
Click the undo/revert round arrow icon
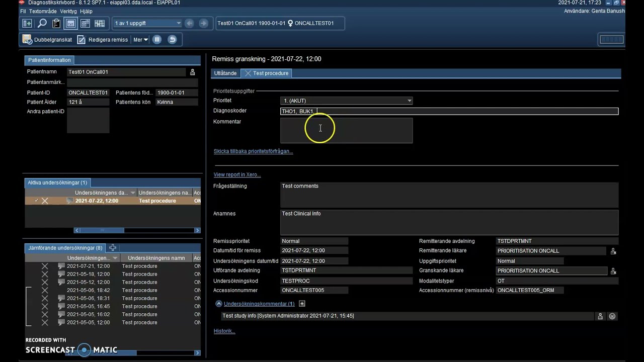(172, 40)
